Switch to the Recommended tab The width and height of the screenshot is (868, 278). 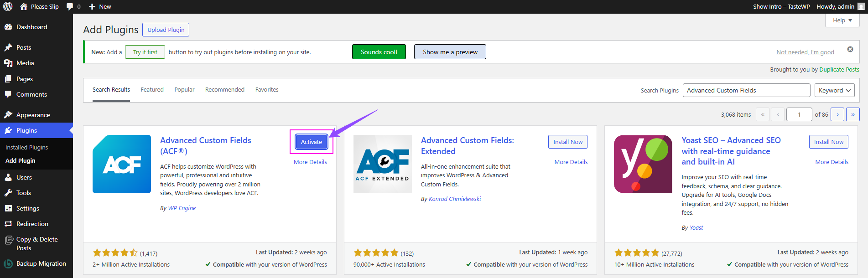(225, 90)
